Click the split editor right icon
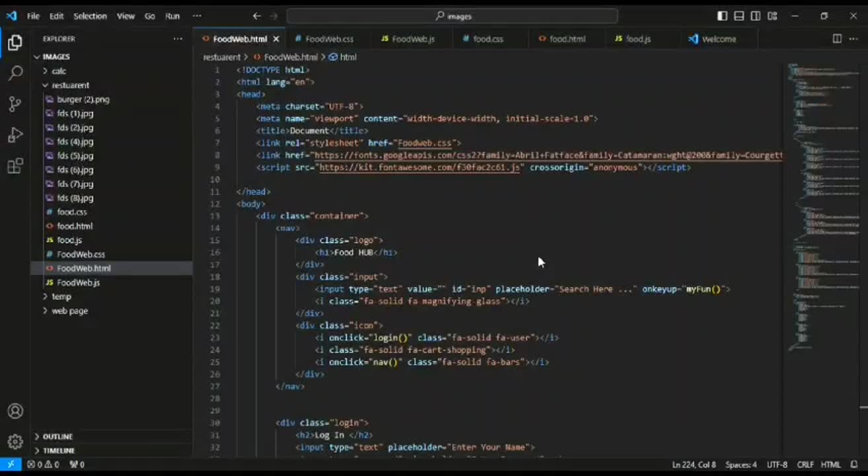The height and width of the screenshot is (476, 868). pyautogui.click(x=836, y=39)
